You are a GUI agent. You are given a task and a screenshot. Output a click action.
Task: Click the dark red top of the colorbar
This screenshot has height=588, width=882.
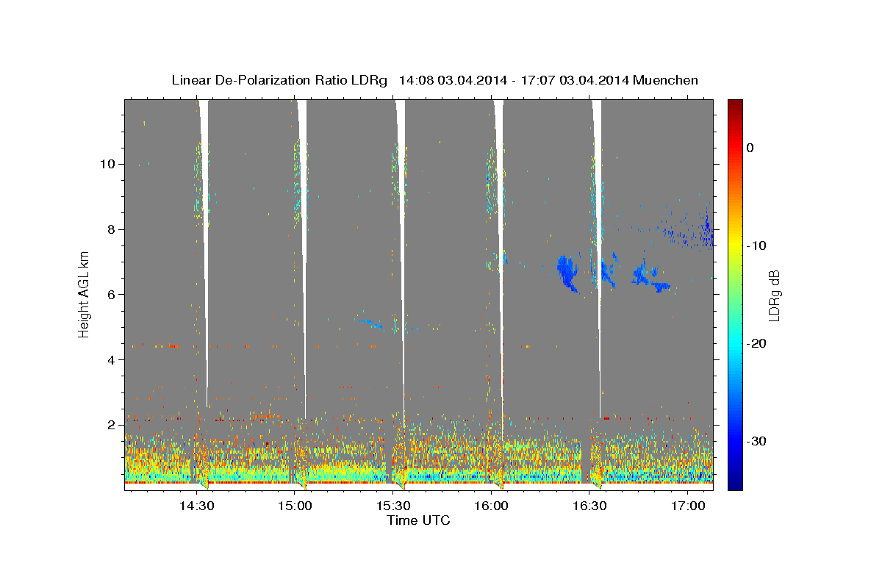[735, 104]
